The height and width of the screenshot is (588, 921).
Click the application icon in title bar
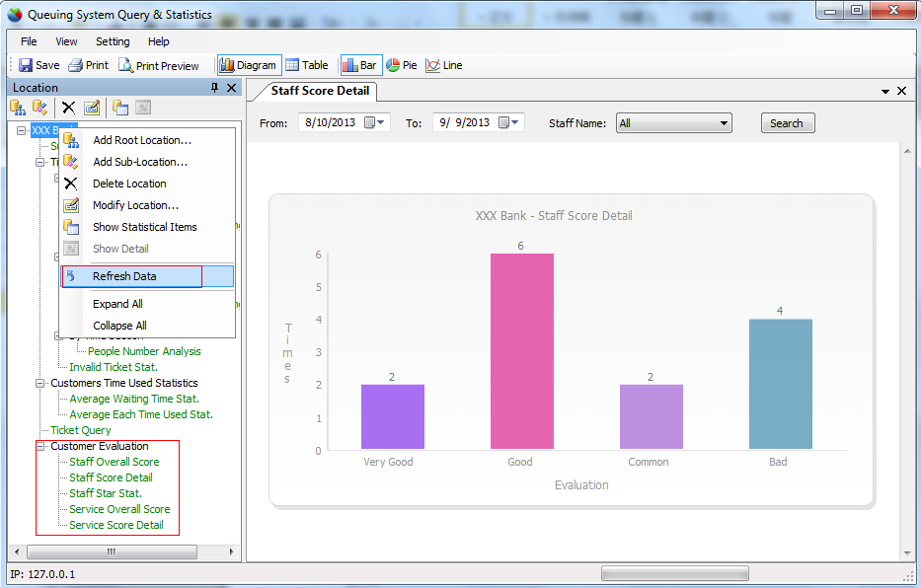[15, 14]
